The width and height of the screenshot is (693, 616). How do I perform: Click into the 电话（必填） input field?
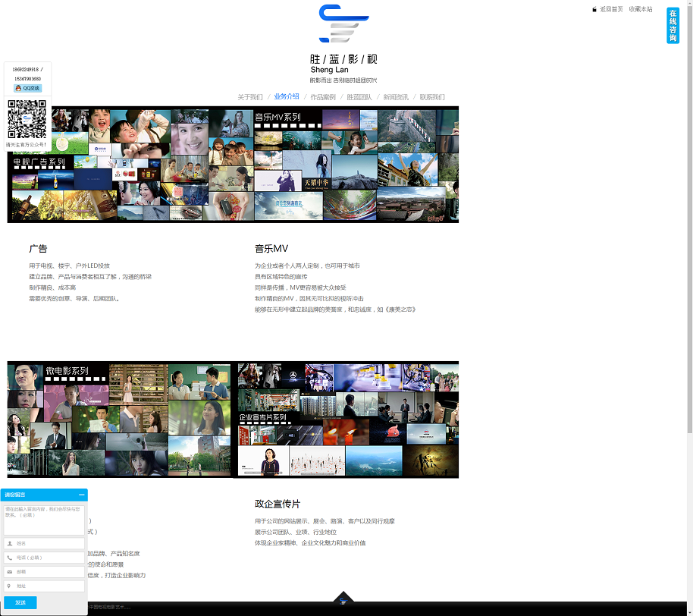(44, 558)
